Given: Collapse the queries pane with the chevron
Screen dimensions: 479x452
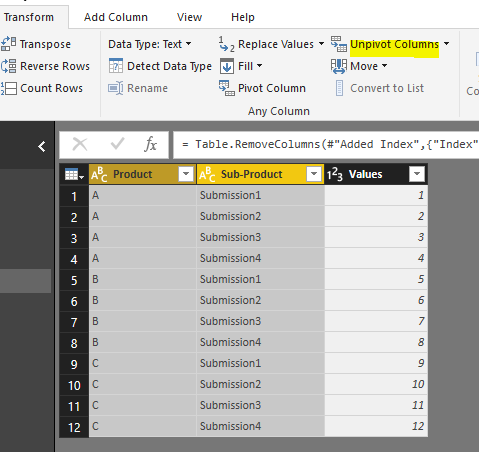Looking at the screenshot, I should click(42, 146).
